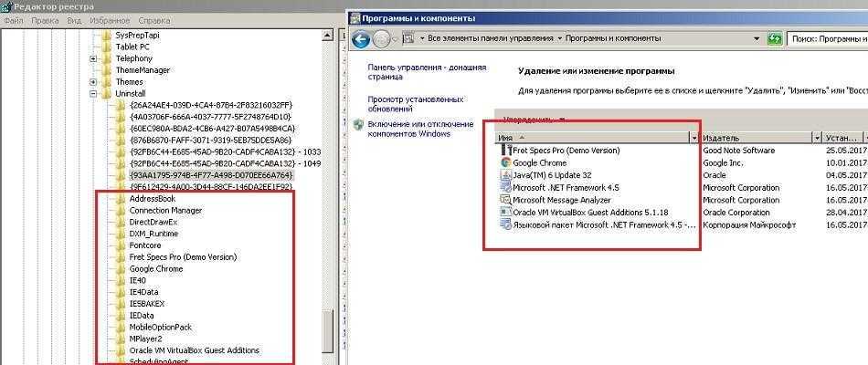Click the AddressBook key folder icon
Screen dimensions: 868x365
click(x=120, y=199)
